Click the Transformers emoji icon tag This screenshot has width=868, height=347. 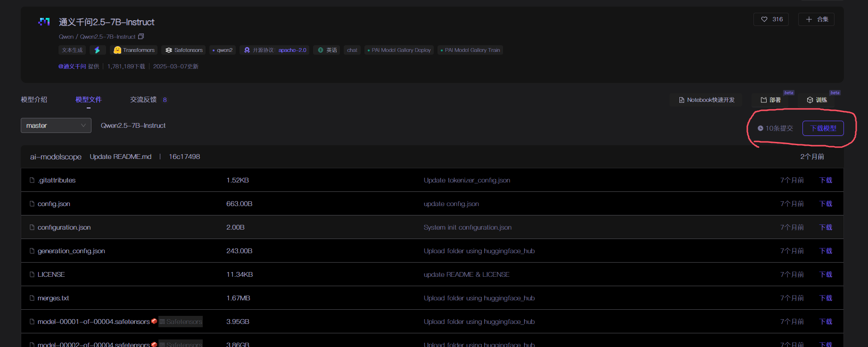click(x=117, y=50)
